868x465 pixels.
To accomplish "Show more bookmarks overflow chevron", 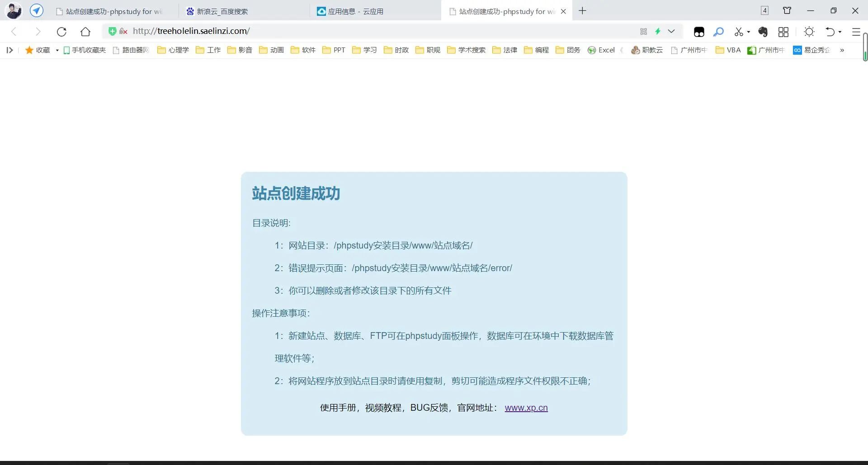I will pyautogui.click(x=842, y=50).
